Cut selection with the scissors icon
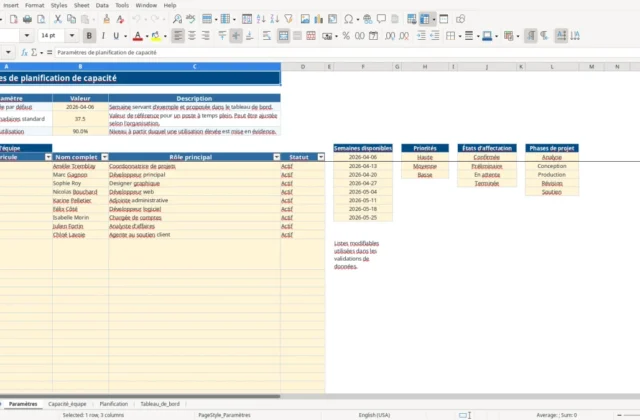Image resolution: width=640 pixels, height=420 pixels. point(58,19)
